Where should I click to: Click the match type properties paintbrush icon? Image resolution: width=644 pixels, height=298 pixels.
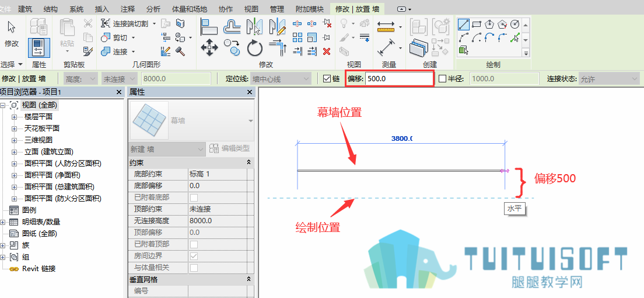tap(88, 51)
